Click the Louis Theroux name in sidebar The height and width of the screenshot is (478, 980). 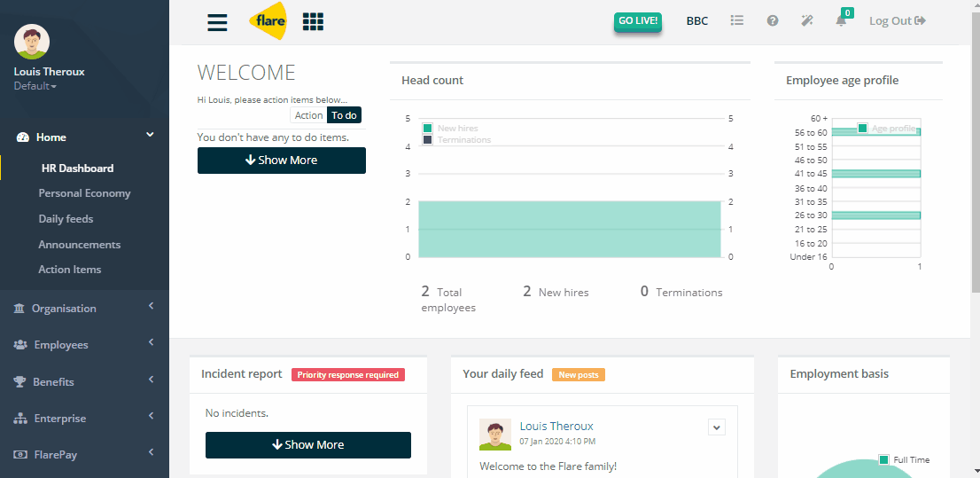(50, 71)
